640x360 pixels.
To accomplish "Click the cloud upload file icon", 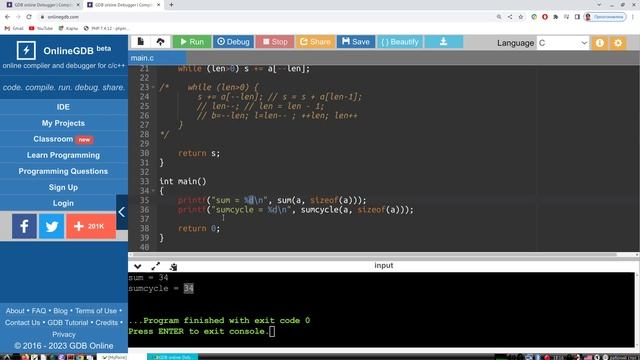I will [x=160, y=42].
